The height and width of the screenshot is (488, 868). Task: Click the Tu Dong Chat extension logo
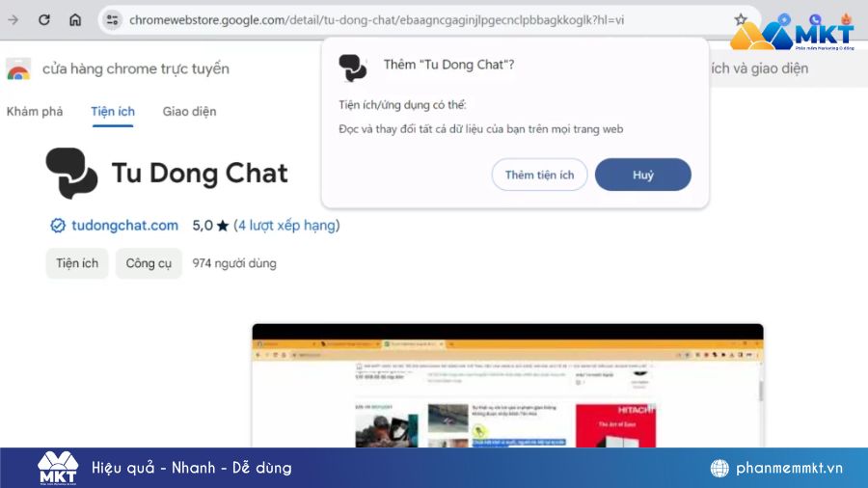(72, 174)
